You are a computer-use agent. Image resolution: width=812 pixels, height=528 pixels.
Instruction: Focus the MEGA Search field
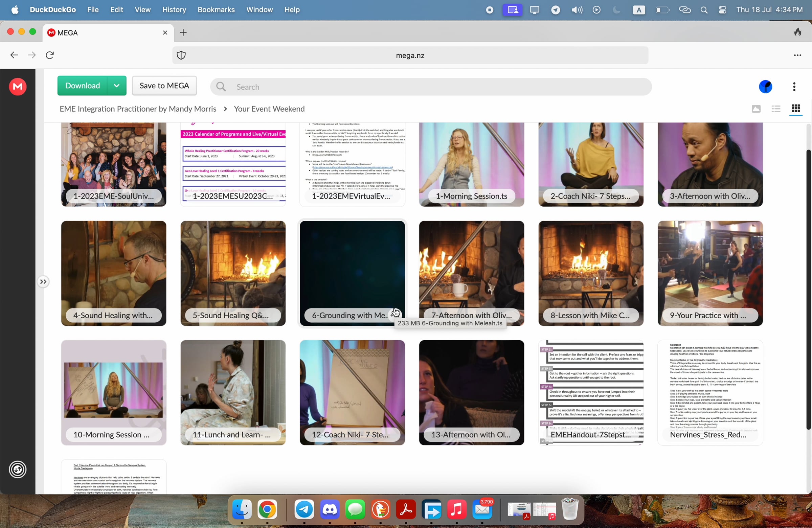click(431, 87)
